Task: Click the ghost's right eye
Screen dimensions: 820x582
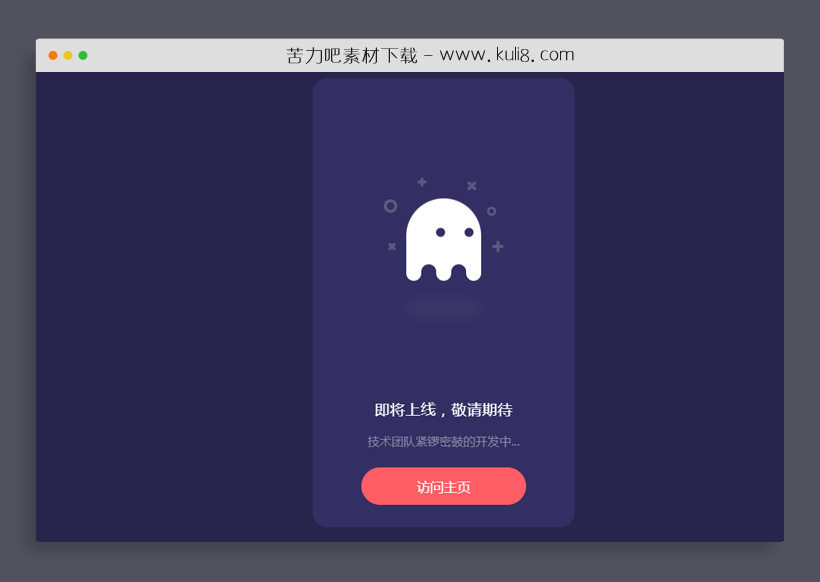Action: click(x=469, y=231)
